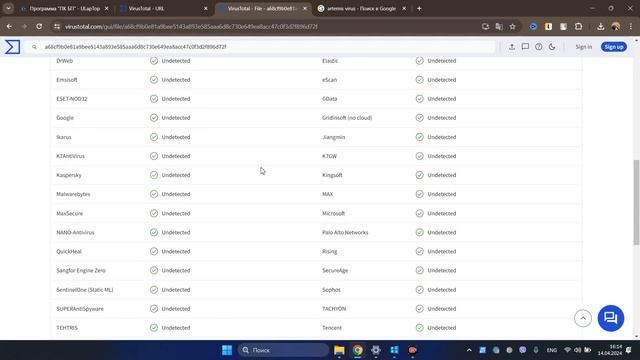Click the Gridinsoft (no cloud) engine name
Viewport: 640px width, 360px height.
(347, 118)
